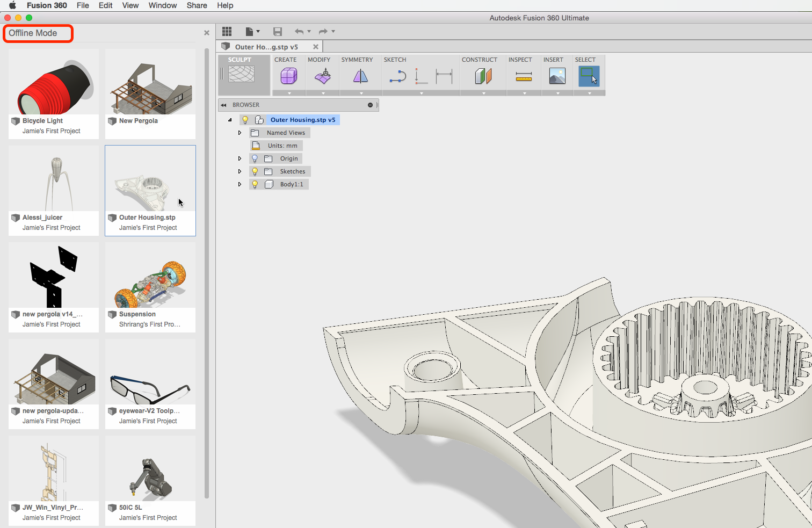Open the CONSTRUCT dropdown arrow

point(484,93)
